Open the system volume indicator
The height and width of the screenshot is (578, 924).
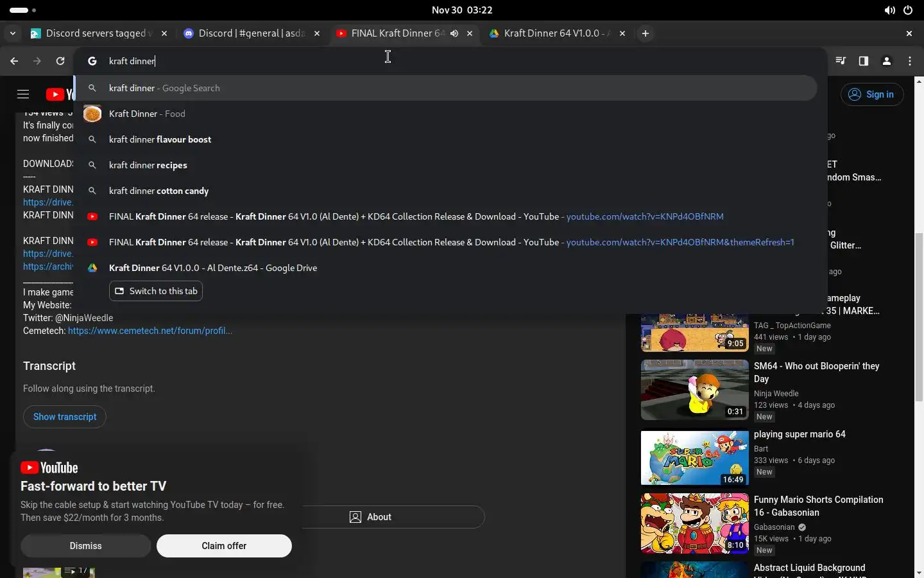[x=889, y=10]
